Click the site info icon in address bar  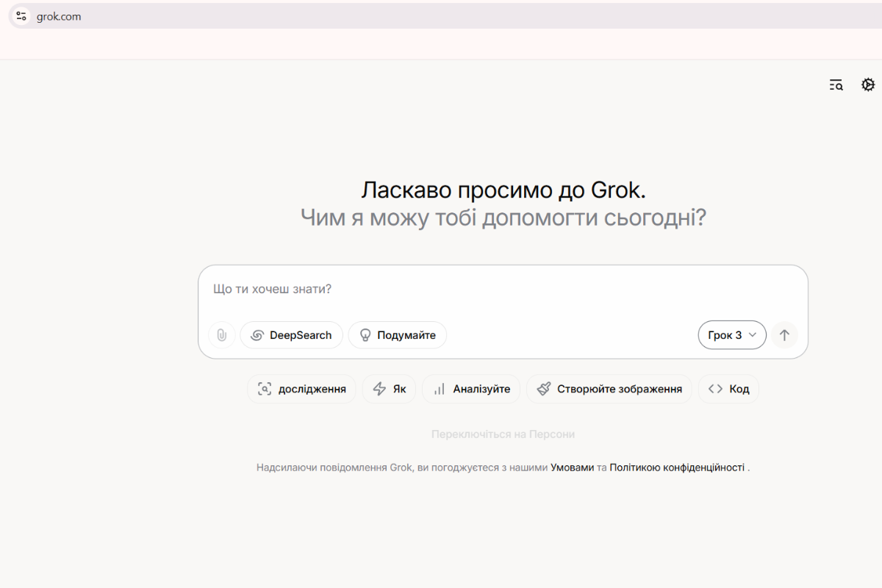[21, 16]
